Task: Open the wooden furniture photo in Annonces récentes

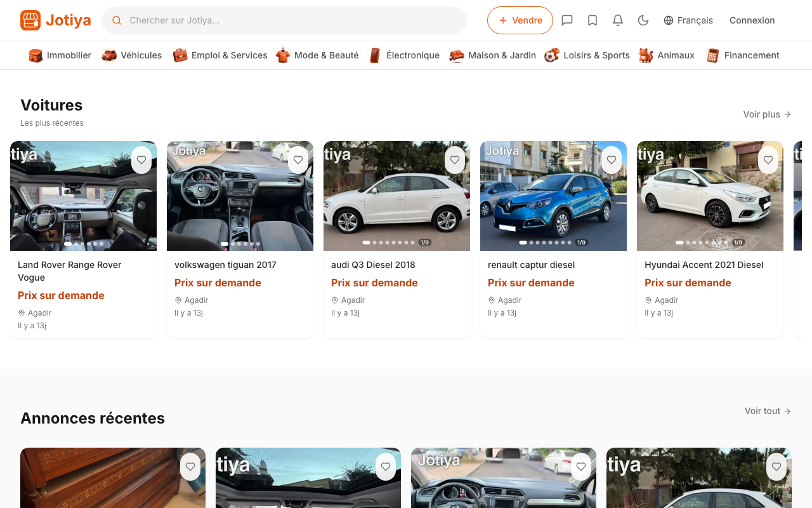Action: pos(113,478)
